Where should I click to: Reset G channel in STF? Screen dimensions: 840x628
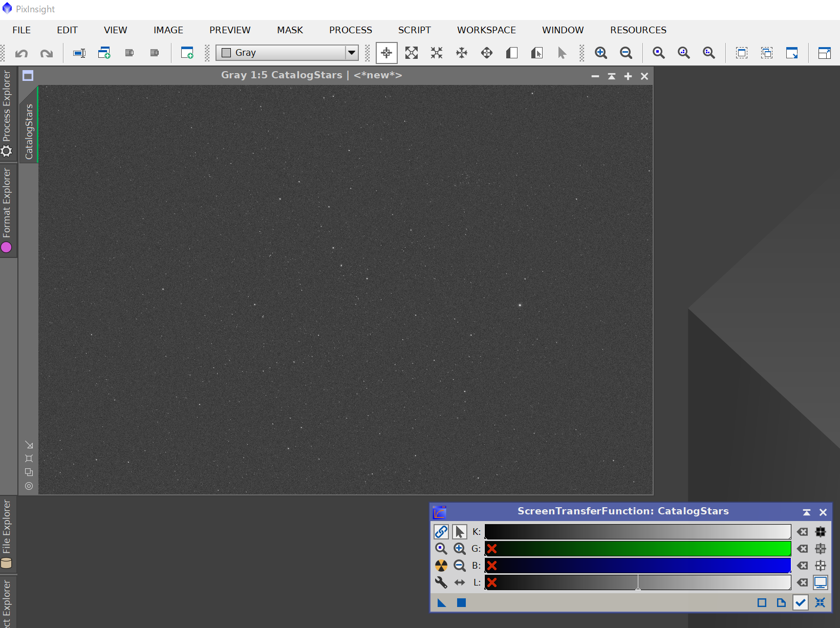(x=803, y=549)
